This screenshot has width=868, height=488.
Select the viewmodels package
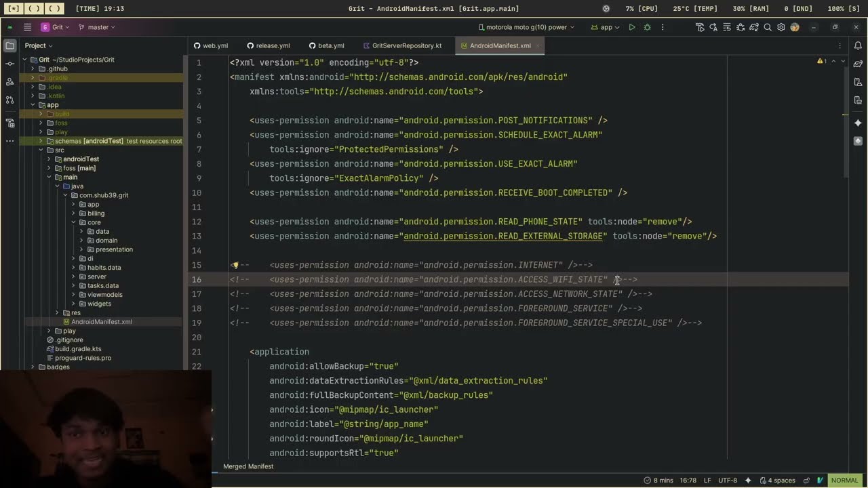[104, 295]
